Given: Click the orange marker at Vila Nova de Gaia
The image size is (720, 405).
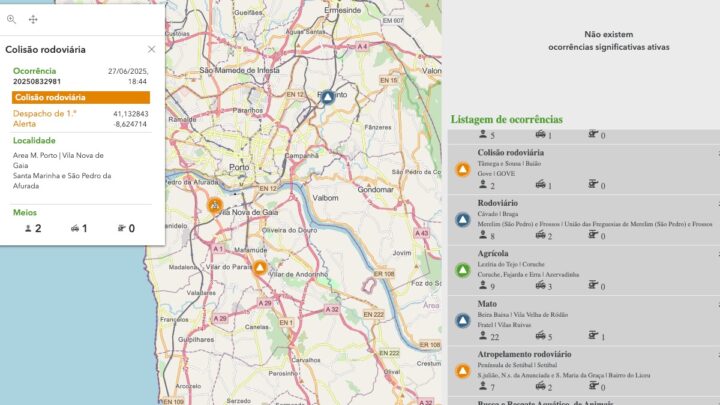Looking at the screenshot, I should coord(214,205).
